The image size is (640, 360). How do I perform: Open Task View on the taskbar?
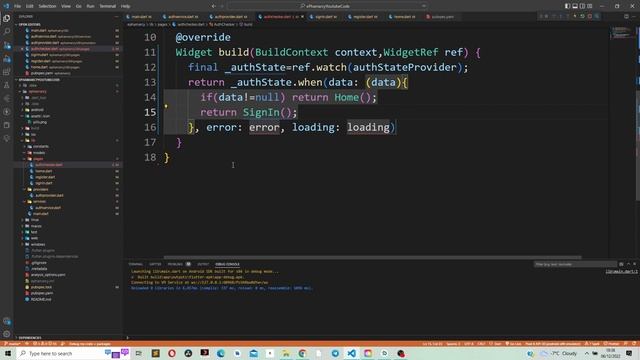[x=139, y=353]
